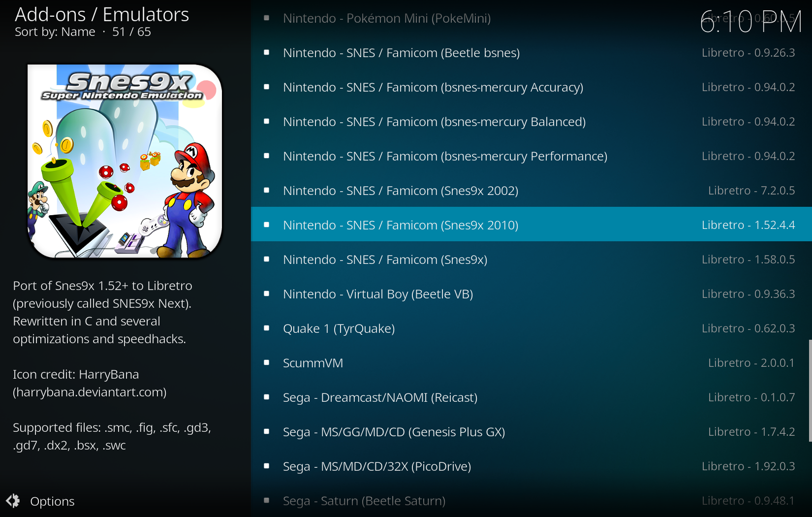Select Sega - Saturn (Beetle Saturn)
Image resolution: width=812 pixels, height=517 pixels.
pos(531,501)
